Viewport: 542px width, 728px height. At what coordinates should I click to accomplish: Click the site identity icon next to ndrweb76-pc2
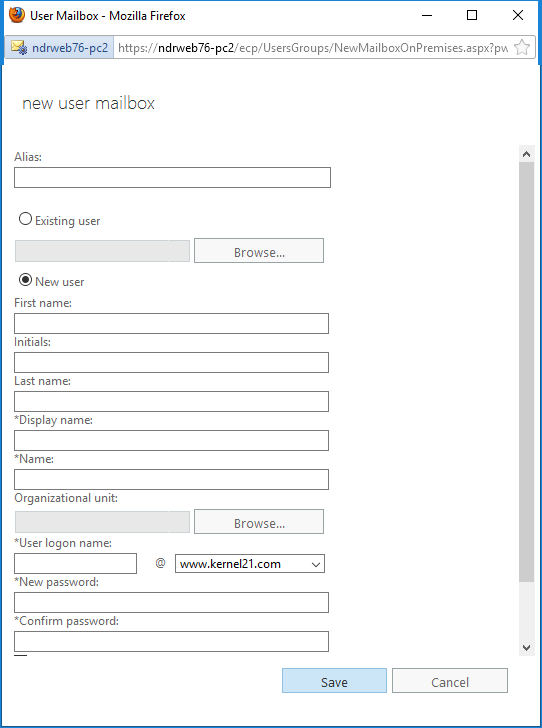tap(19, 47)
